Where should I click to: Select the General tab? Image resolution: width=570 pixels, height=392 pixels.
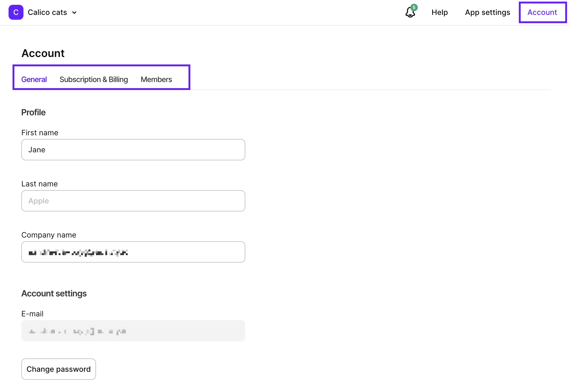[34, 79]
